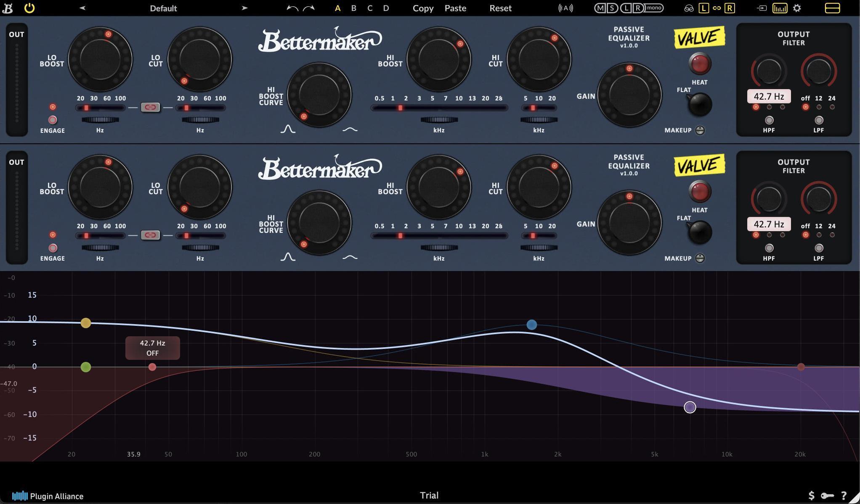
Task: Open the settings gear
Action: point(797,8)
